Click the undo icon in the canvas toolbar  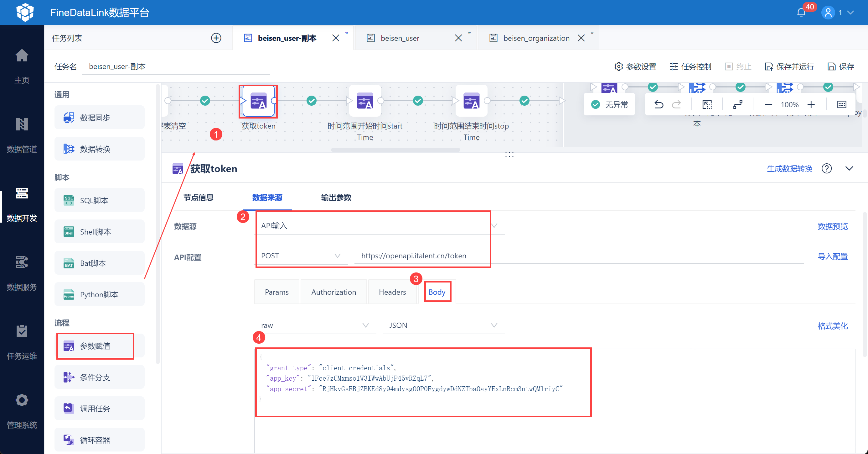(659, 104)
